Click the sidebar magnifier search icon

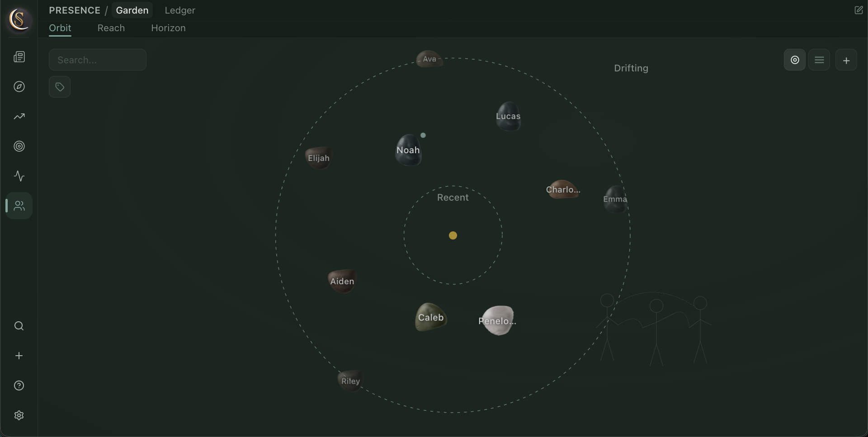tap(19, 326)
